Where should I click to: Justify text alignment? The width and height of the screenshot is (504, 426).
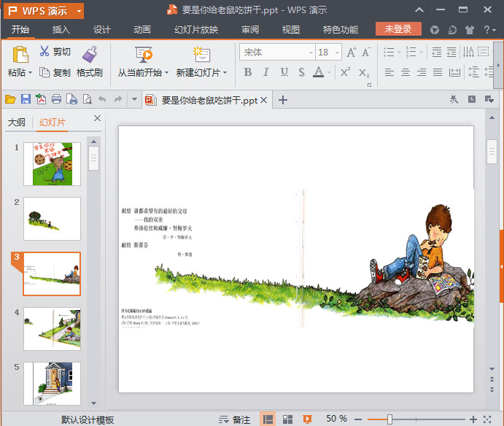(438, 72)
